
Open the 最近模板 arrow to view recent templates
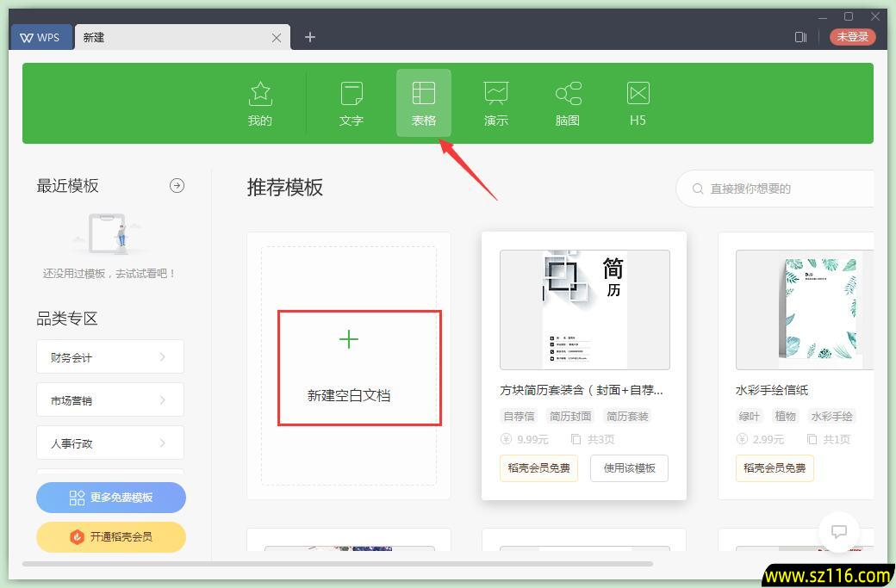coord(177,185)
